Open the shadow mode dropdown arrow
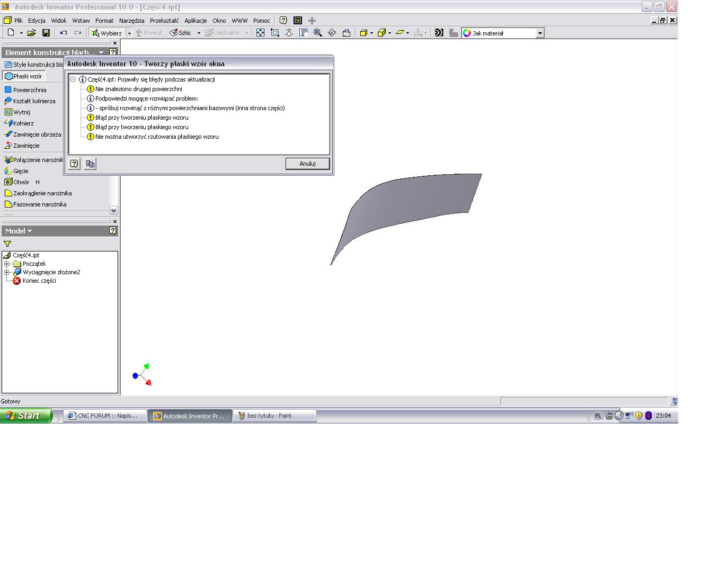The width and height of the screenshot is (728, 567). click(x=407, y=33)
